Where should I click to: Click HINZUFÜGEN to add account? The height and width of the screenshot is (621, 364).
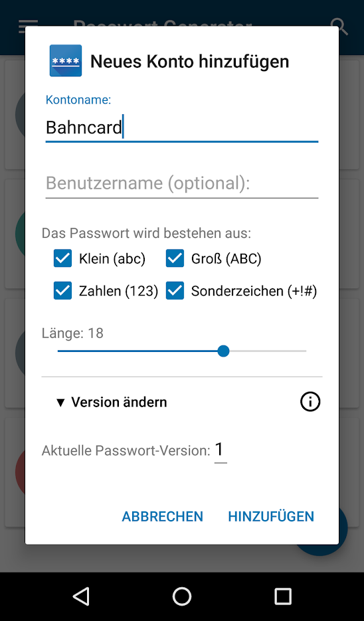[271, 517]
